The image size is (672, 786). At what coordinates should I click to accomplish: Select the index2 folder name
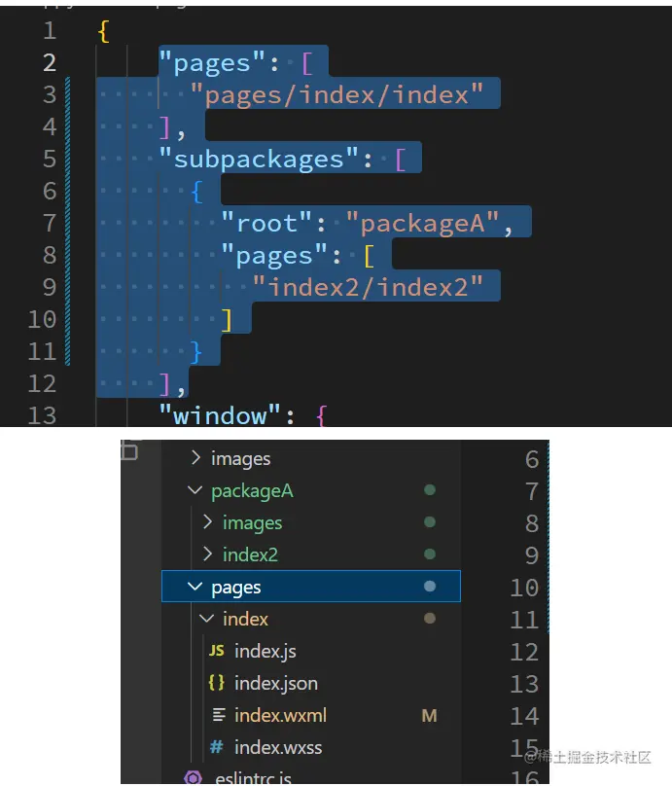250,554
